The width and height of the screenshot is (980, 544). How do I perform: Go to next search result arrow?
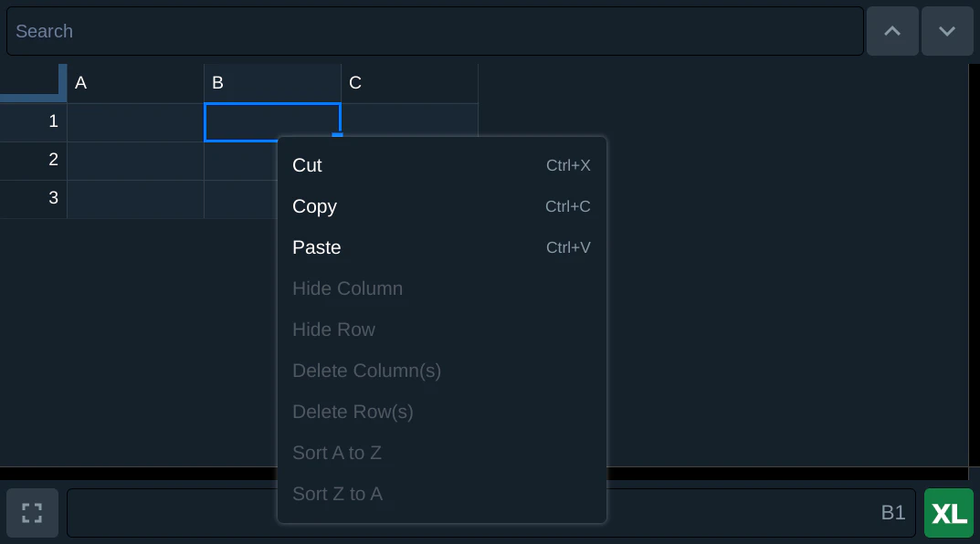pyautogui.click(x=947, y=31)
